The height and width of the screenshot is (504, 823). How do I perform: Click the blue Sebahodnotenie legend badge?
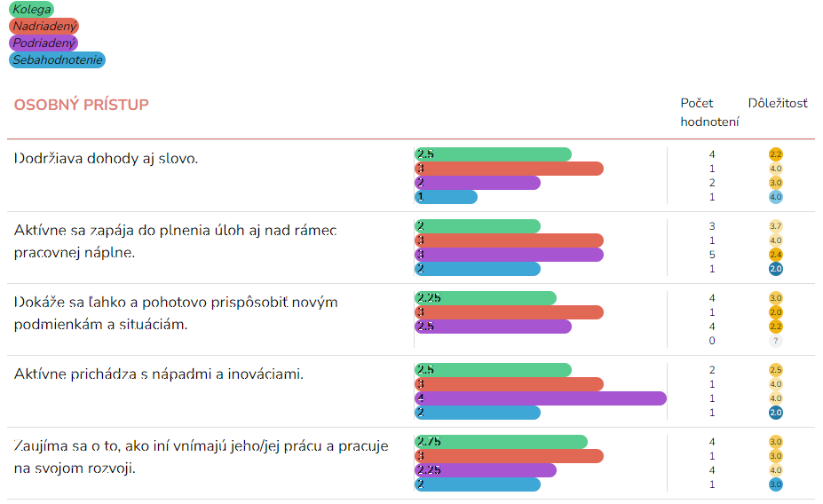click(57, 59)
